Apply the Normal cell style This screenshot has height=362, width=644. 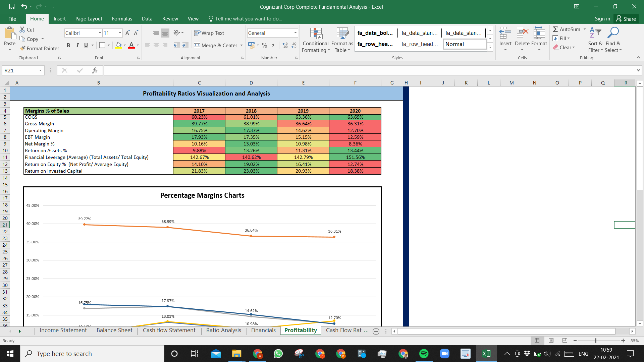[465, 44]
